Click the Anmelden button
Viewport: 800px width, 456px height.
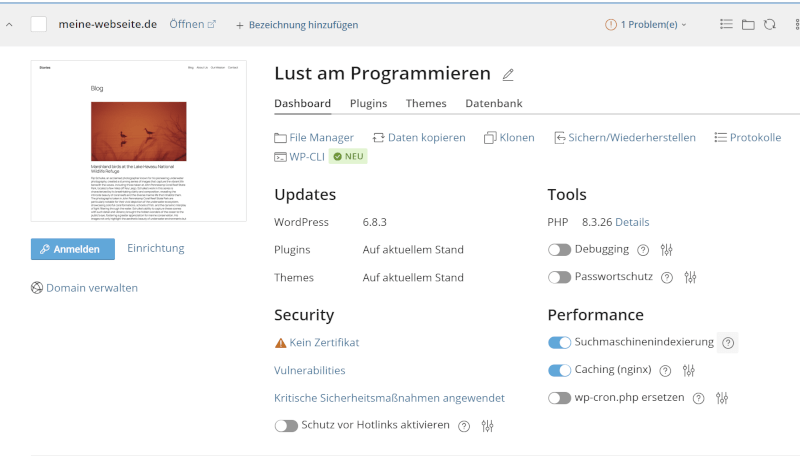pyautogui.click(x=72, y=249)
